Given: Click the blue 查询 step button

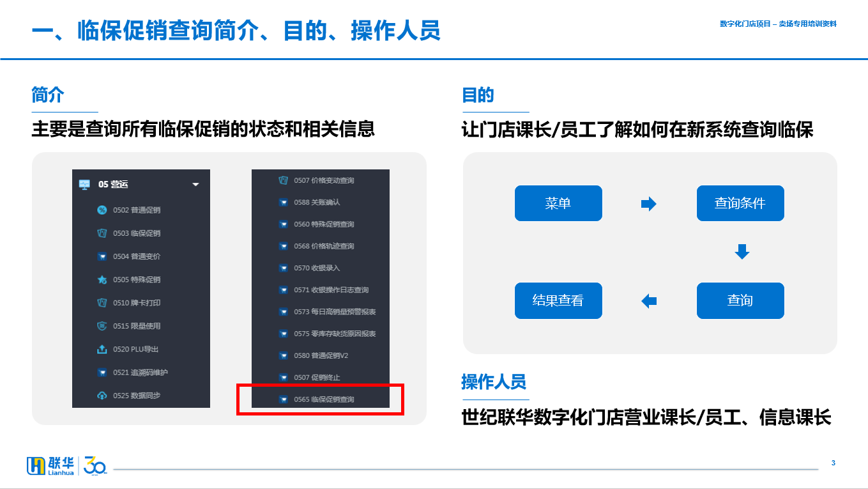Looking at the screenshot, I should pyautogui.click(x=740, y=300).
